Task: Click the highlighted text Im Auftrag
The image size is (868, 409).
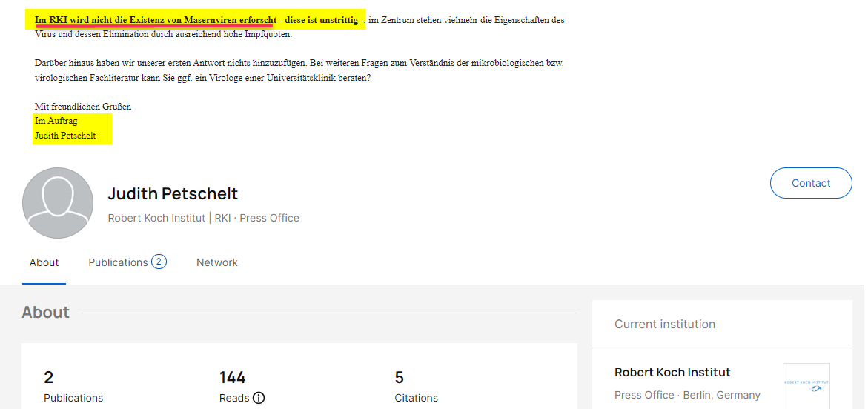Action: [x=56, y=121]
